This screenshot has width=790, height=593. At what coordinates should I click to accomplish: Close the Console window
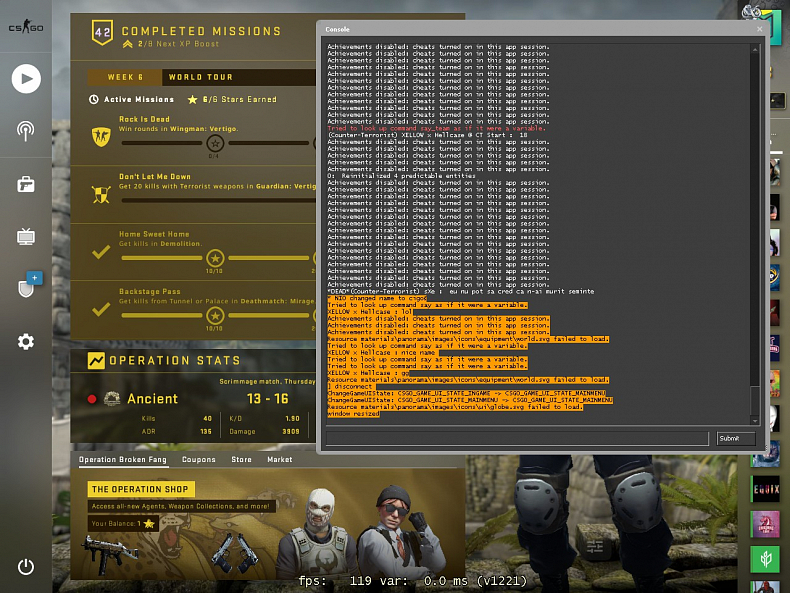(x=759, y=29)
